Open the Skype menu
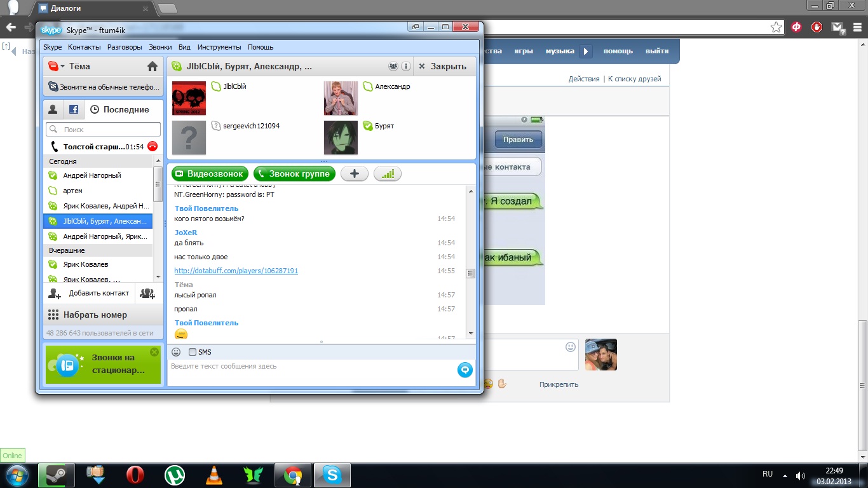Image resolution: width=868 pixels, height=488 pixels. coord(52,47)
